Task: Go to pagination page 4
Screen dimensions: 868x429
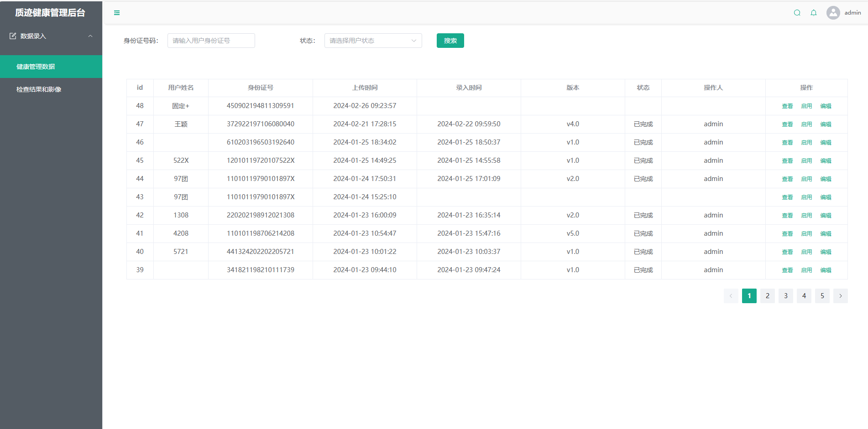Action: click(x=804, y=296)
